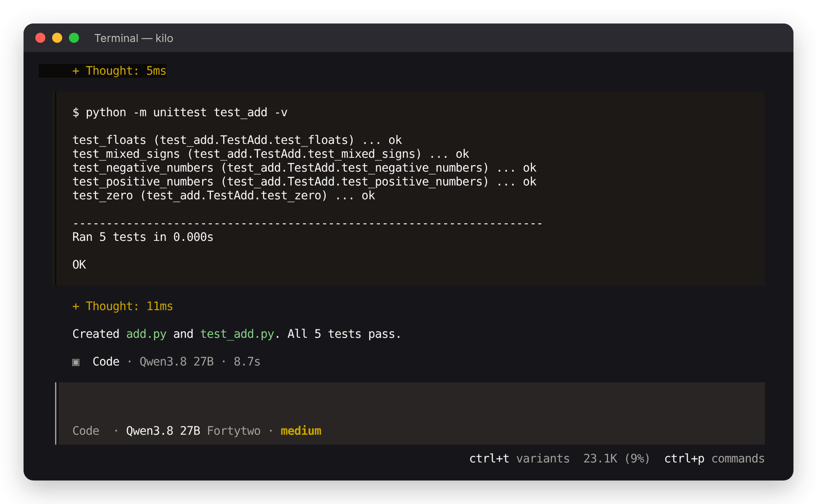Maximize the Terminal with green button
817x504 pixels.
(x=74, y=38)
